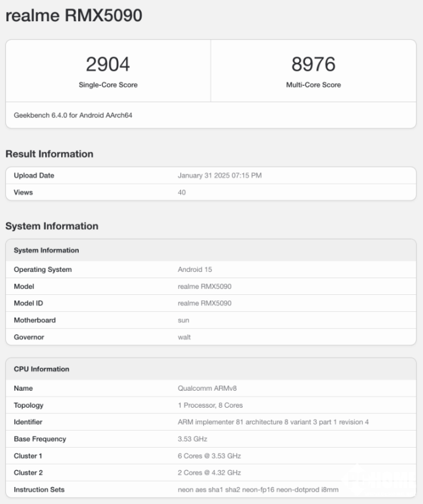This screenshot has width=423, height=504.
Task: Select the ARM implementer 81 identifier value
Action: (273, 422)
